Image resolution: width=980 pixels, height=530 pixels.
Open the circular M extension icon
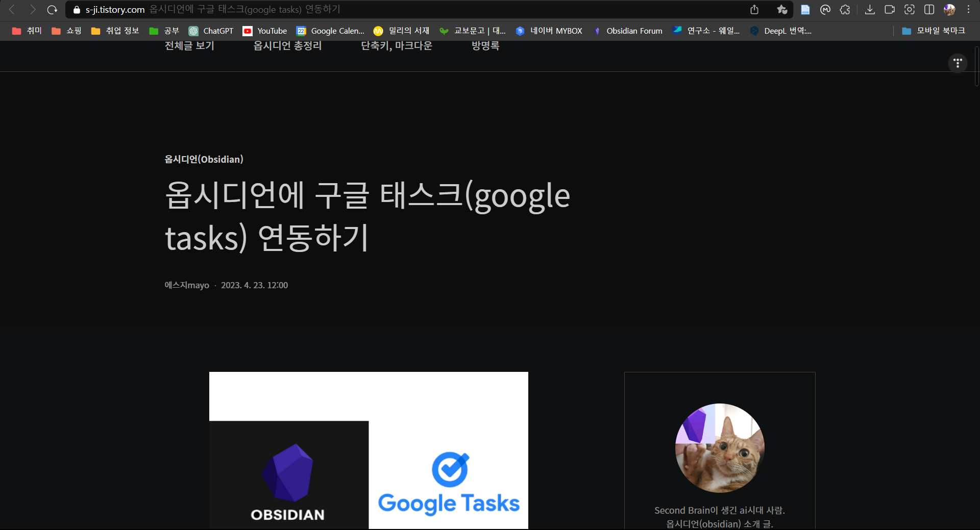coord(825,9)
